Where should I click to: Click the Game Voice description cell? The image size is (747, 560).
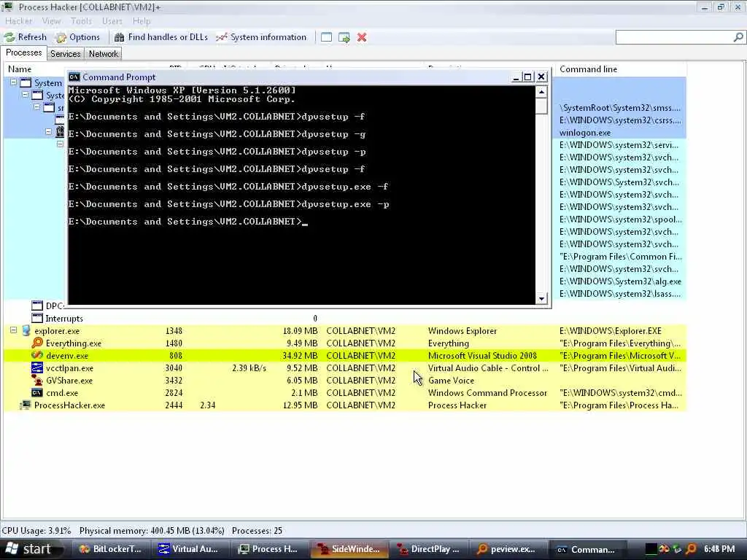click(x=451, y=381)
